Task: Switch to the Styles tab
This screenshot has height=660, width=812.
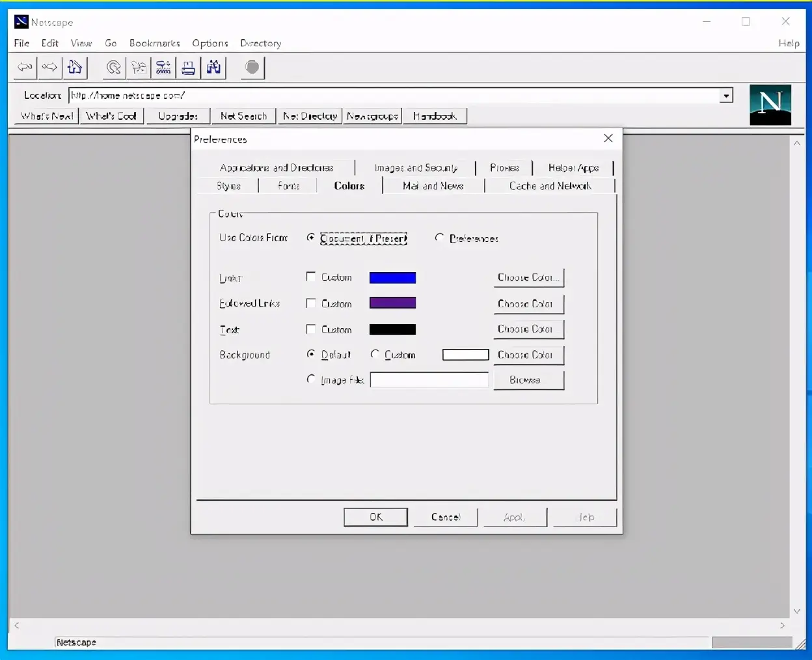Action: (x=228, y=186)
